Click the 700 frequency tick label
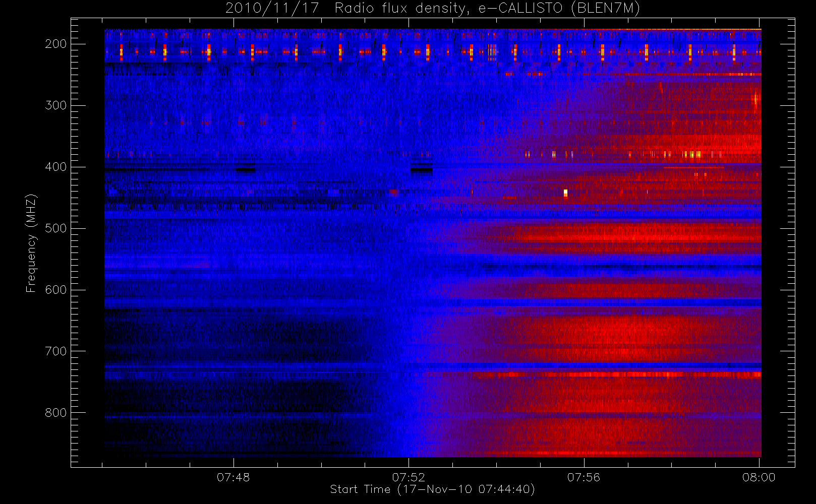 coord(56,351)
